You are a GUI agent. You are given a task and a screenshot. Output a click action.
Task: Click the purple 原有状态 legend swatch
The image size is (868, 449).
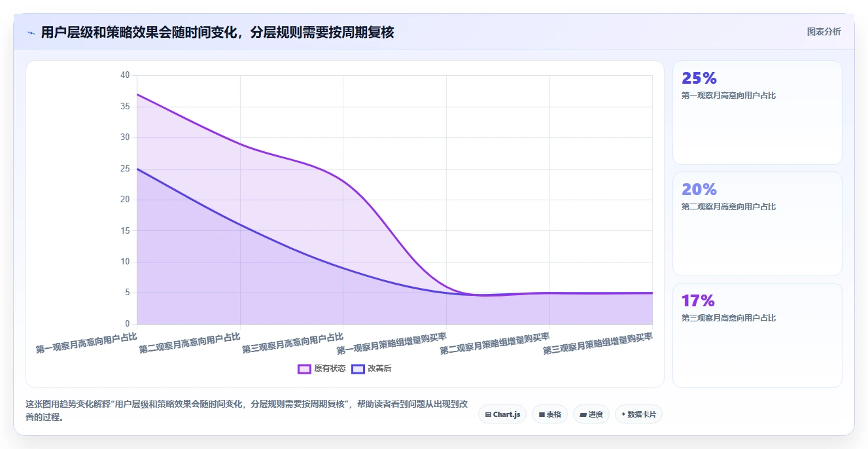304,368
